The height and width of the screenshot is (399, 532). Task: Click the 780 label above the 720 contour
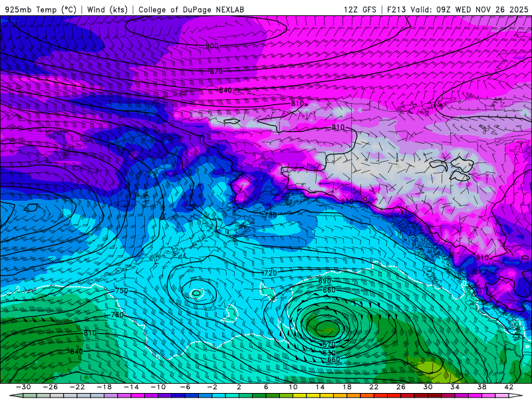click(271, 215)
